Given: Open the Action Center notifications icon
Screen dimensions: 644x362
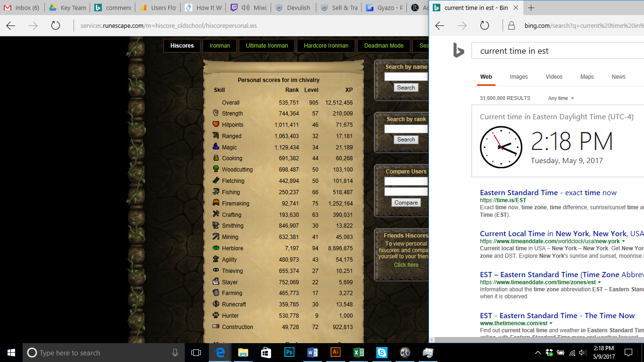Looking at the screenshot, I should (628, 353).
